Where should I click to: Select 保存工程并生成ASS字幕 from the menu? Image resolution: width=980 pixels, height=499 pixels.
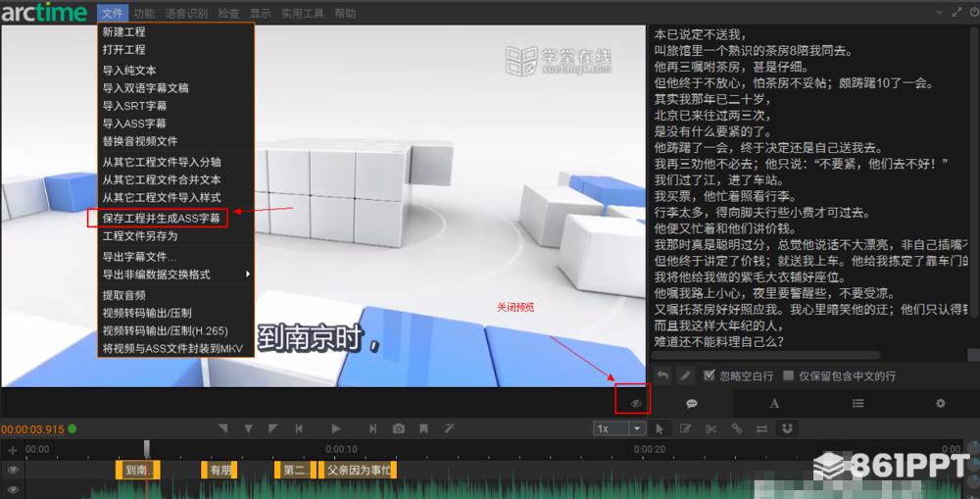[x=162, y=218]
